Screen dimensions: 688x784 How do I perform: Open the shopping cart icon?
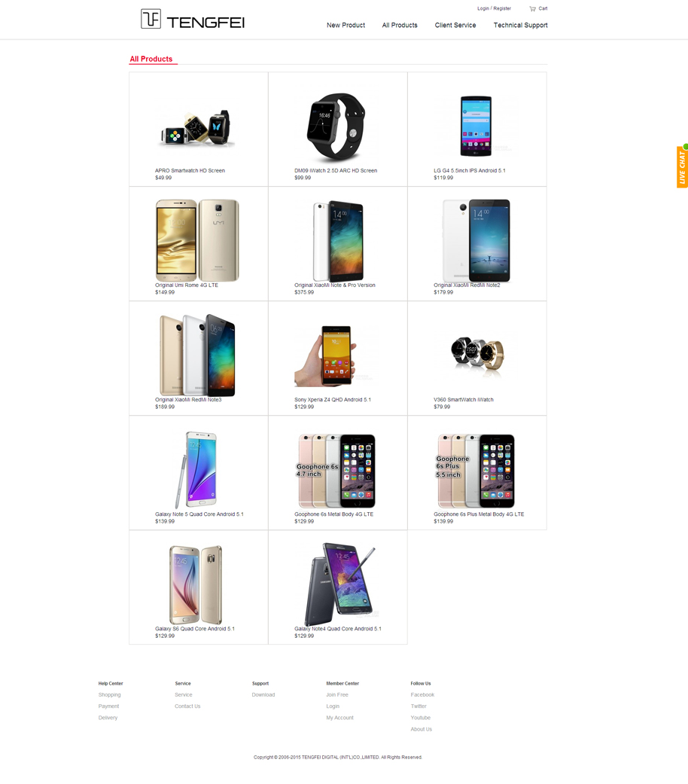533,8
